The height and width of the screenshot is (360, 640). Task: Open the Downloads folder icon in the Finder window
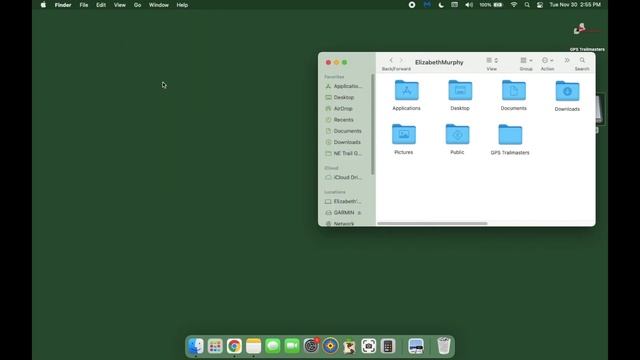tap(567, 91)
